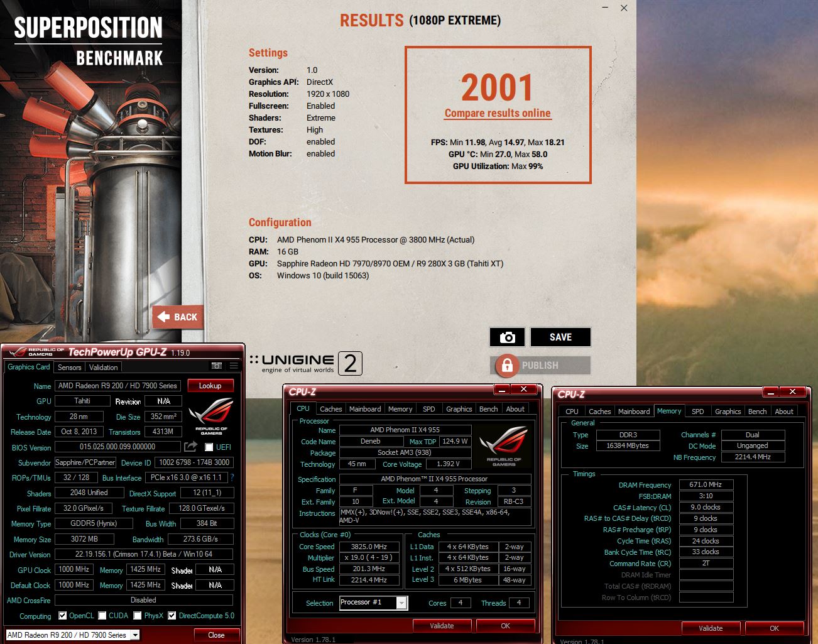Click the DRAM Frequency value field

tap(706, 484)
